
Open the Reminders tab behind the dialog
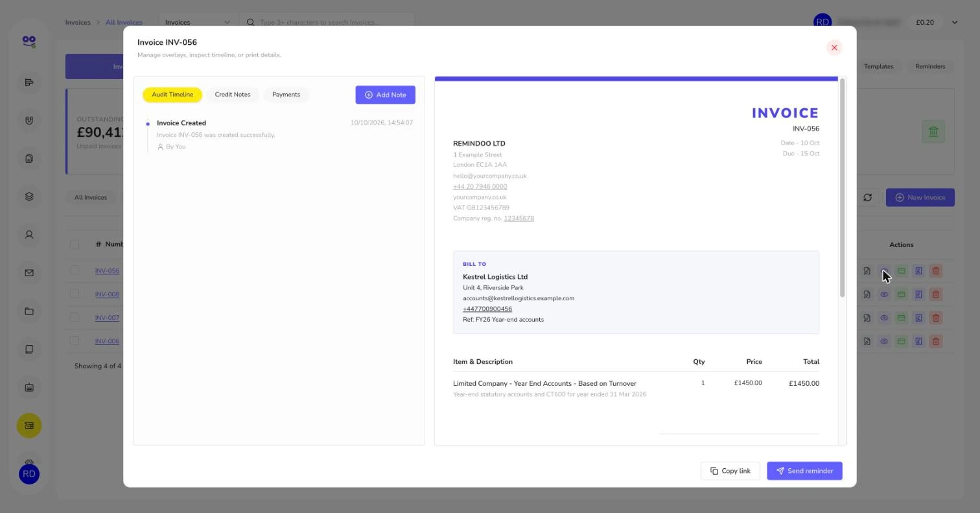coord(930,66)
